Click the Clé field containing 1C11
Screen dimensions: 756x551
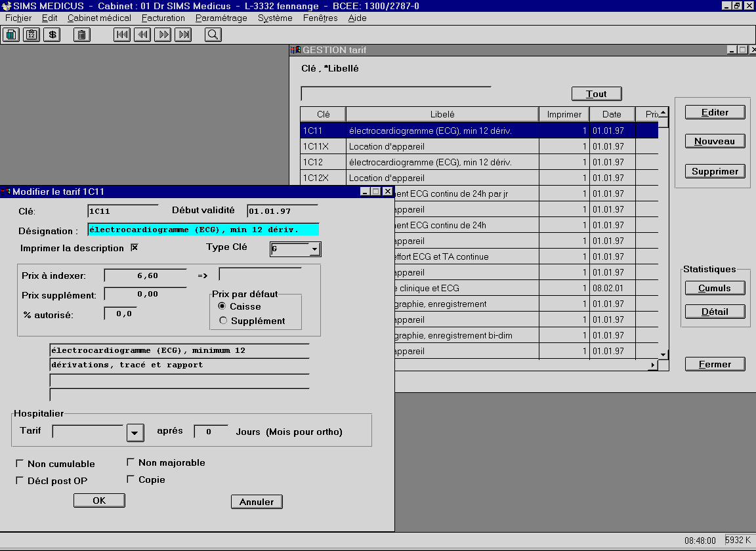(123, 211)
